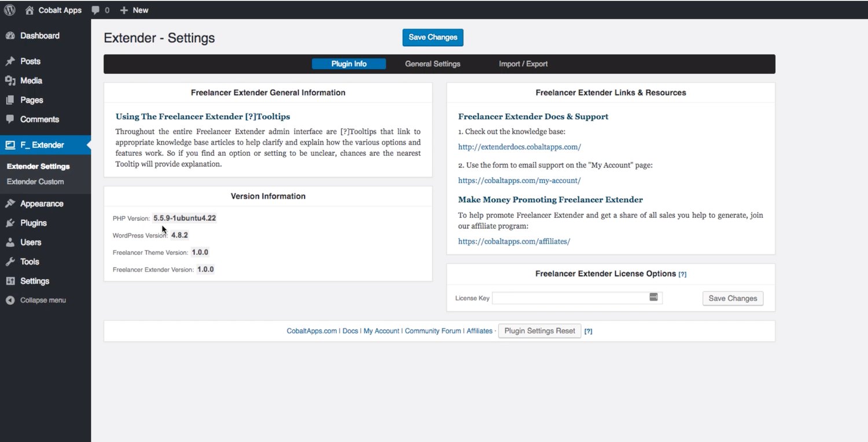Click the F_ Extender screen icon

[10, 145]
